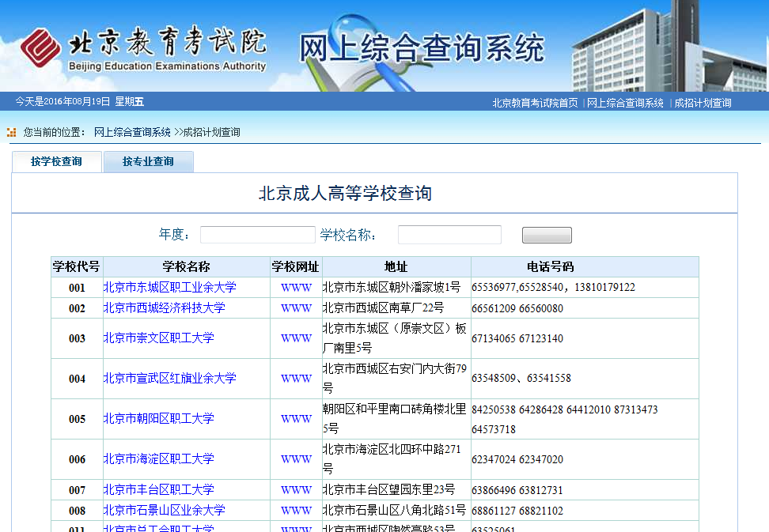Open 北京市西城经济科技大学 link
769x532 pixels.
pyautogui.click(x=164, y=308)
